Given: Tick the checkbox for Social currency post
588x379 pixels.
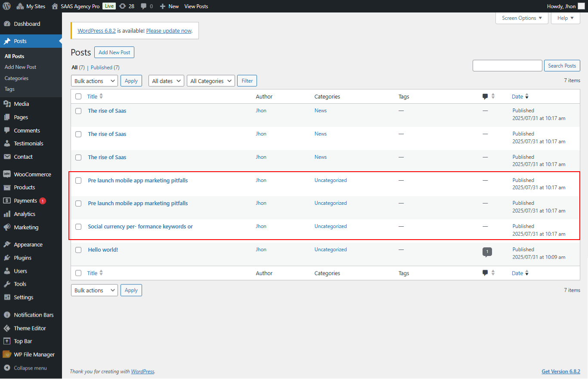Looking at the screenshot, I should pyautogui.click(x=78, y=227).
